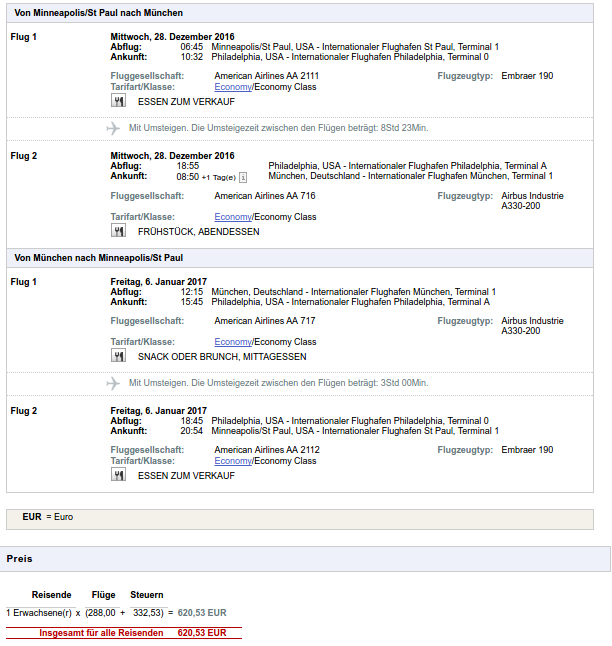Click the Preis section header
This screenshot has height=646, width=612.
point(305,559)
